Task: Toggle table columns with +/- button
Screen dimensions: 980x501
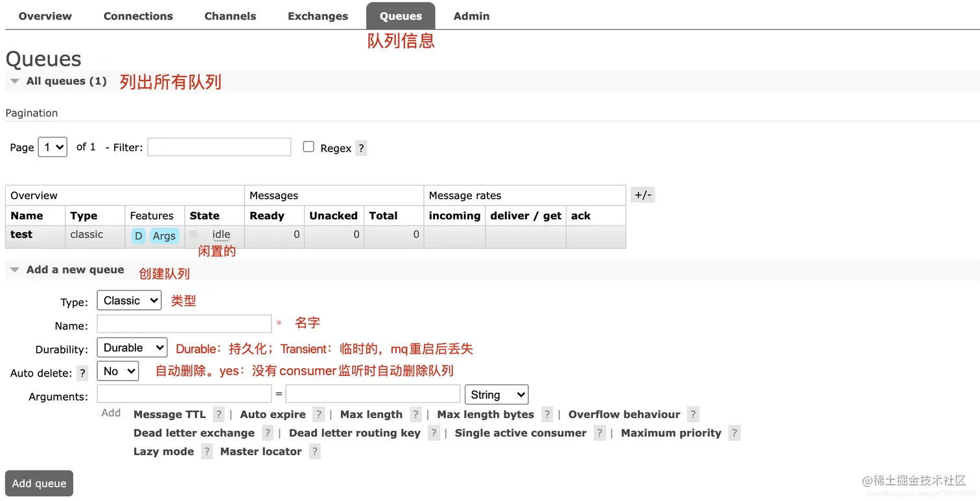Action: click(643, 195)
